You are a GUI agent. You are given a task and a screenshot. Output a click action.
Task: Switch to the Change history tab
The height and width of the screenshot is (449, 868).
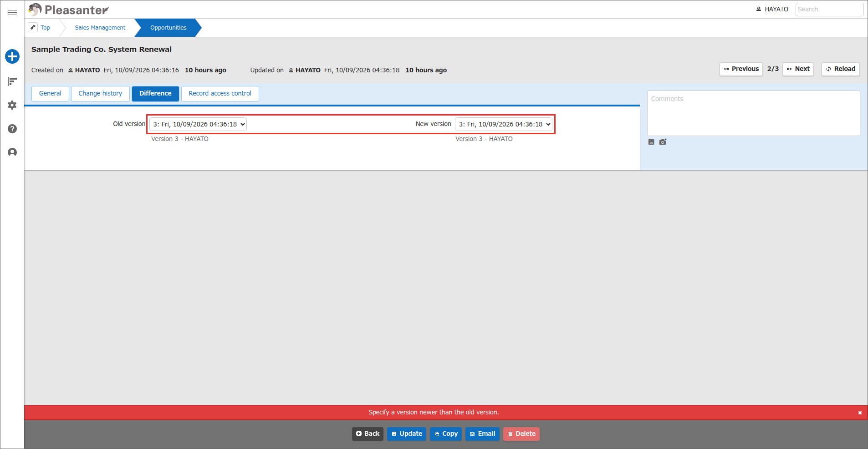tap(100, 94)
